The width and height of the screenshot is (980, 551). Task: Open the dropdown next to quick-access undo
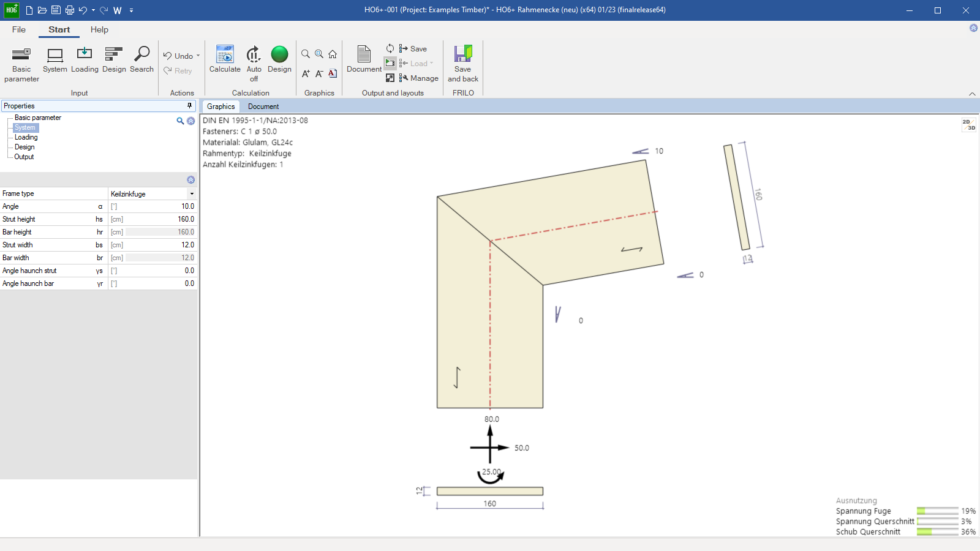[x=93, y=10]
